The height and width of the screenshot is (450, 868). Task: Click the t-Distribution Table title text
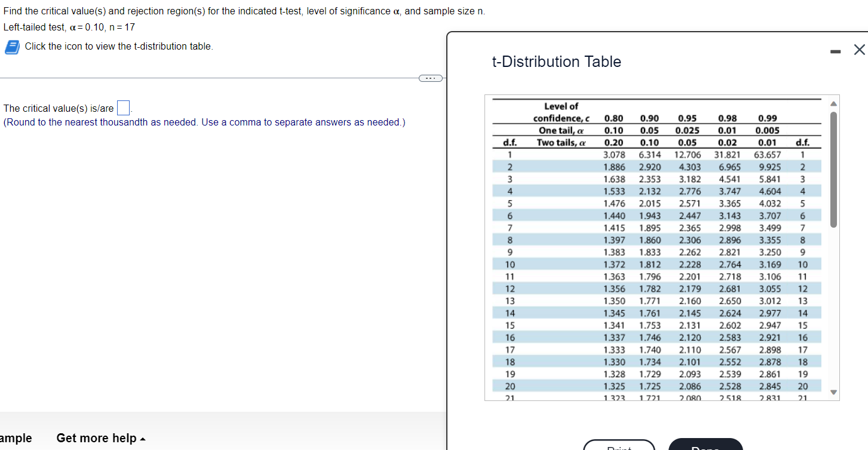[557, 62]
